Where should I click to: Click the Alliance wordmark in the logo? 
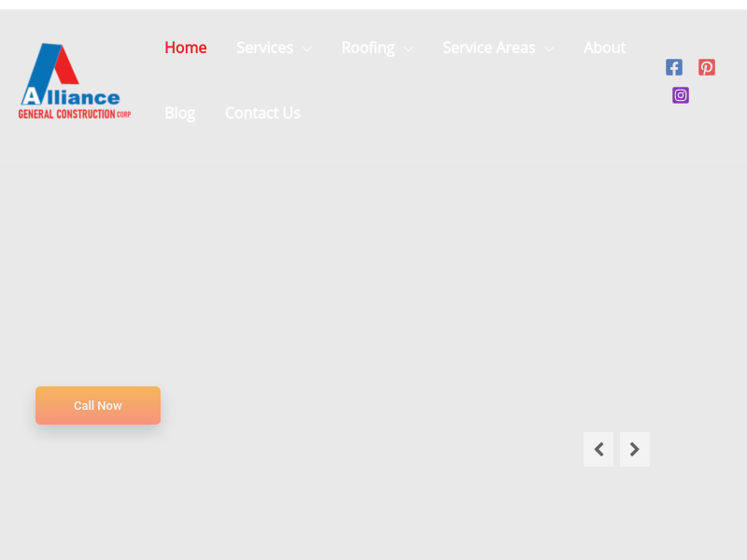73,96
